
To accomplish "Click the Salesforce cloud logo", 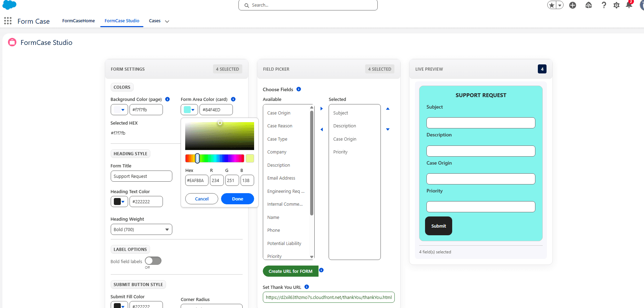I will (9, 5).
